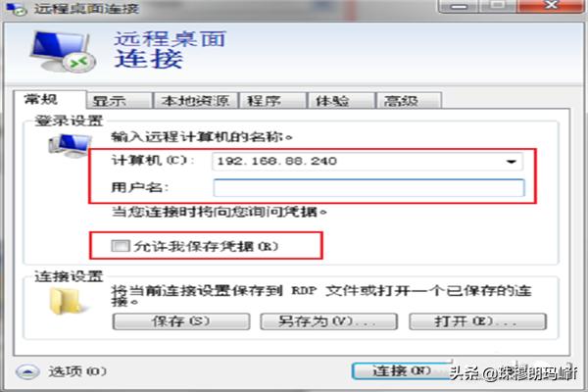The height and width of the screenshot is (392, 588).
Task: Click the 打开(E)... button
Action: pyautogui.click(x=477, y=321)
